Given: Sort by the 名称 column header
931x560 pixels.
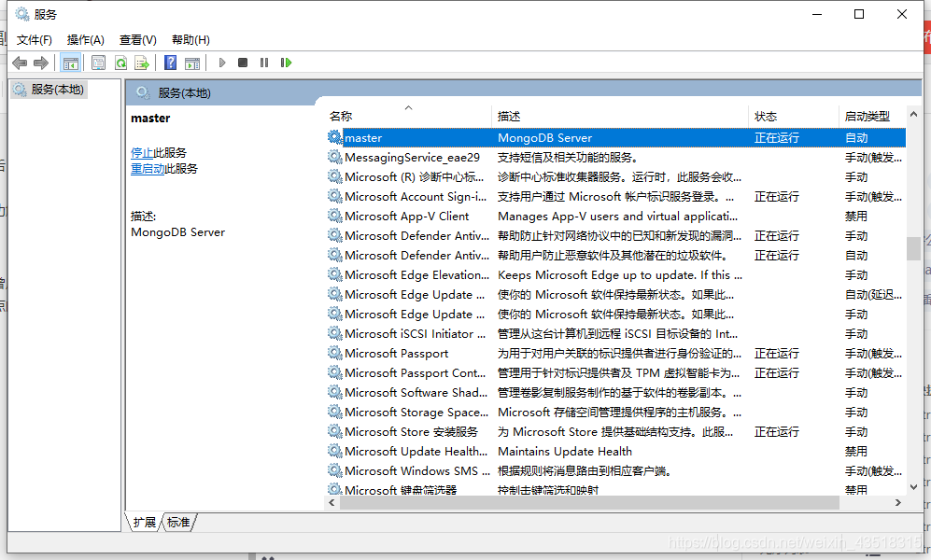Looking at the screenshot, I should (410, 117).
